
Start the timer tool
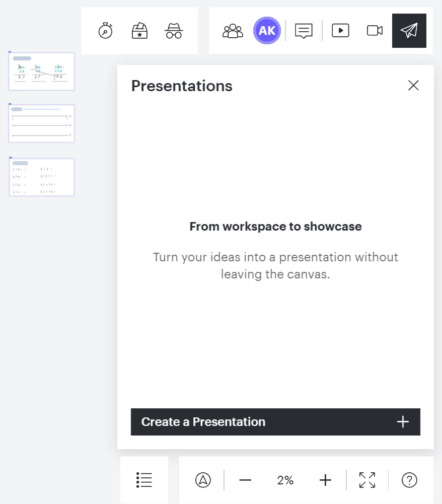(x=105, y=31)
